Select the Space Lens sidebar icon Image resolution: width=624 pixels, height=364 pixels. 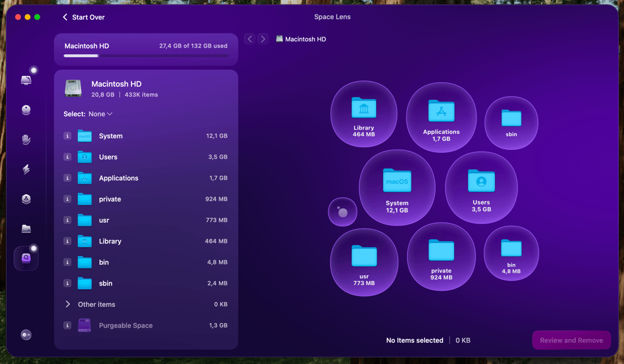(x=26, y=258)
